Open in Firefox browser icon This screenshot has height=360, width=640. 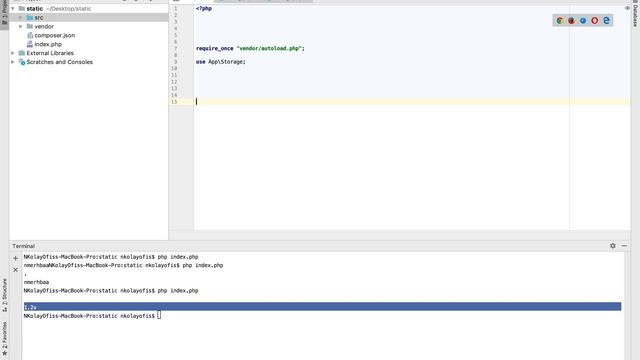point(571,20)
